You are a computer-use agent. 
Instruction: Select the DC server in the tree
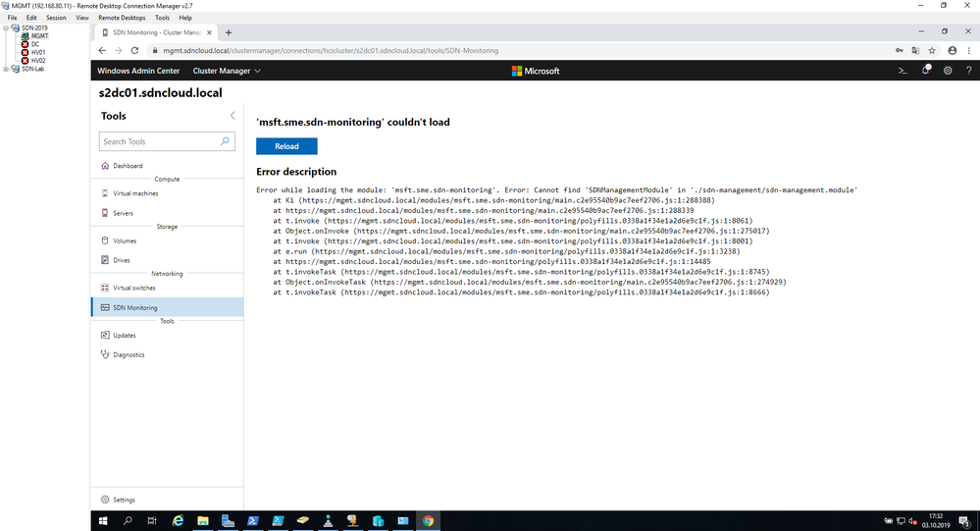pos(35,44)
